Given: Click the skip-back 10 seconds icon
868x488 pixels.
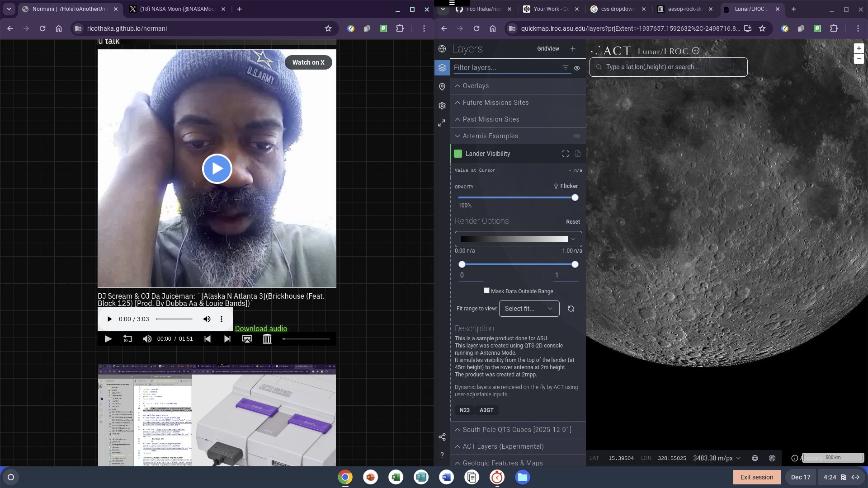Looking at the screenshot, I should tap(127, 339).
